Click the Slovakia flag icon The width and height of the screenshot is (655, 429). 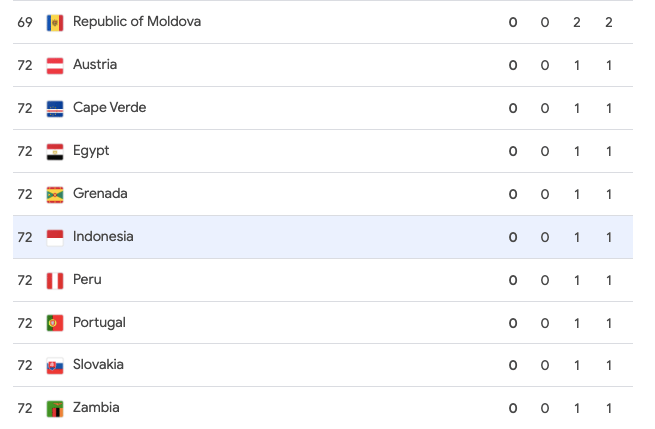[55, 365]
